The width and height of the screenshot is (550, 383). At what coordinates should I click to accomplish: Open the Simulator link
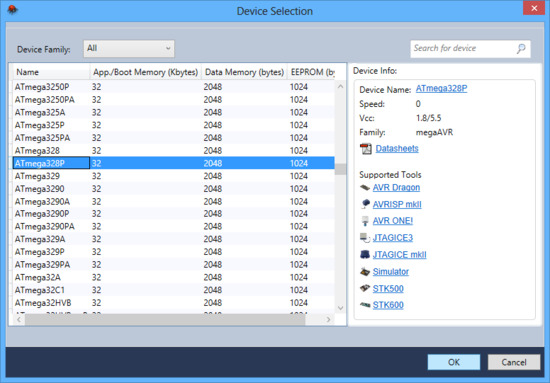click(x=391, y=271)
